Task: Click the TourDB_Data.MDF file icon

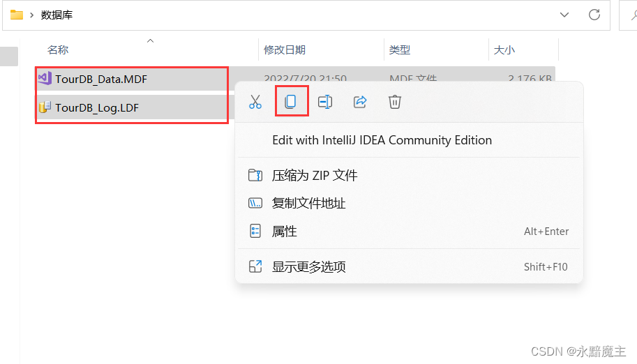Action: [x=45, y=78]
